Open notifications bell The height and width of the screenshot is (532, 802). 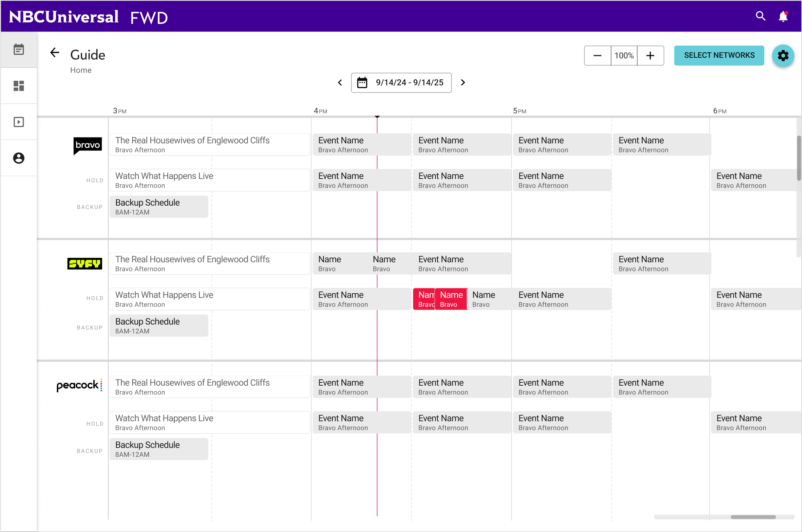(x=783, y=16)
